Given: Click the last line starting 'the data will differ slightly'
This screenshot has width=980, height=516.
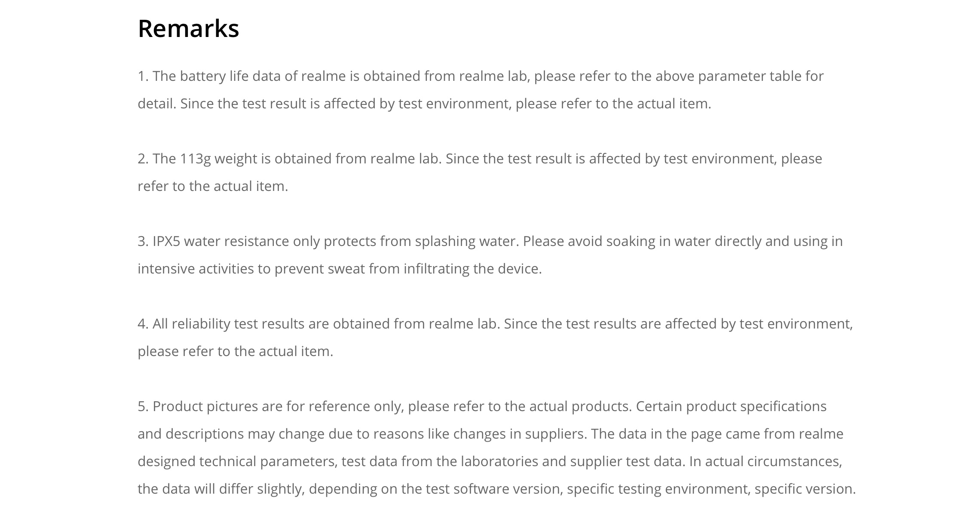Looking at the screenshot, I should click(x=497, y=489).
